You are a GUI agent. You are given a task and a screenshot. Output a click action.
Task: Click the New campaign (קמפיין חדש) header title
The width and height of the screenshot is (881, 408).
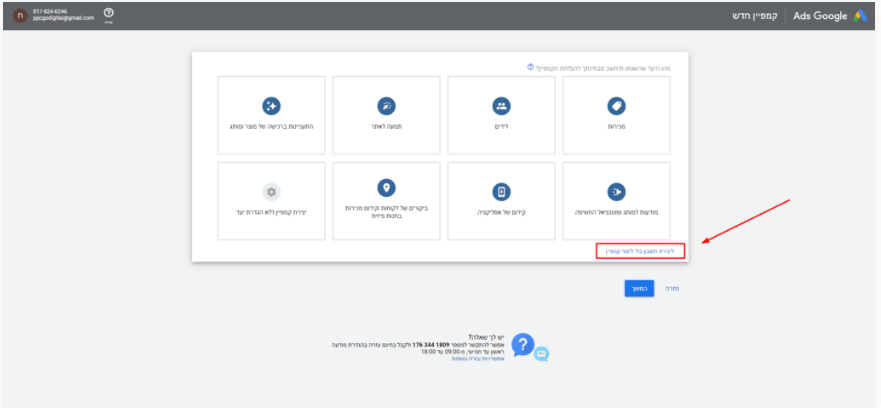(x=760, y=16)
